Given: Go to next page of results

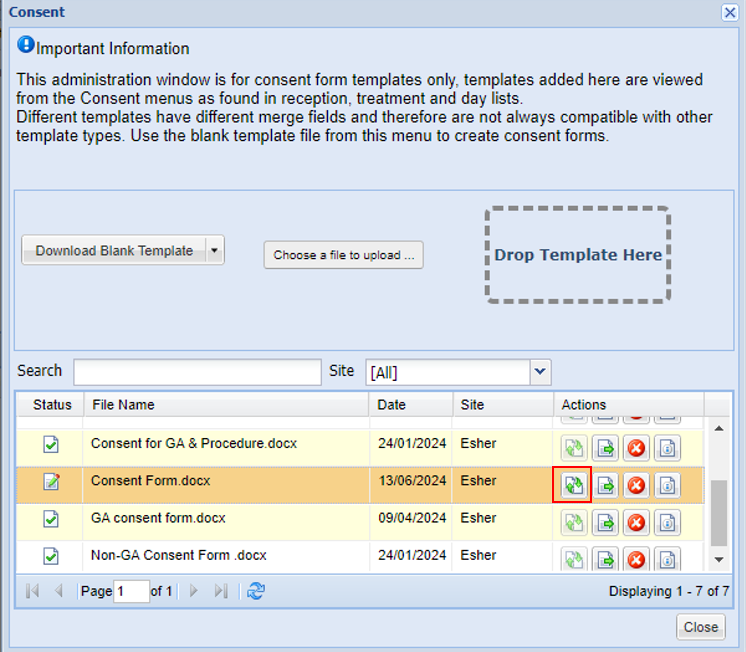Looking at the screenshot, I should [x=194, y=591].
